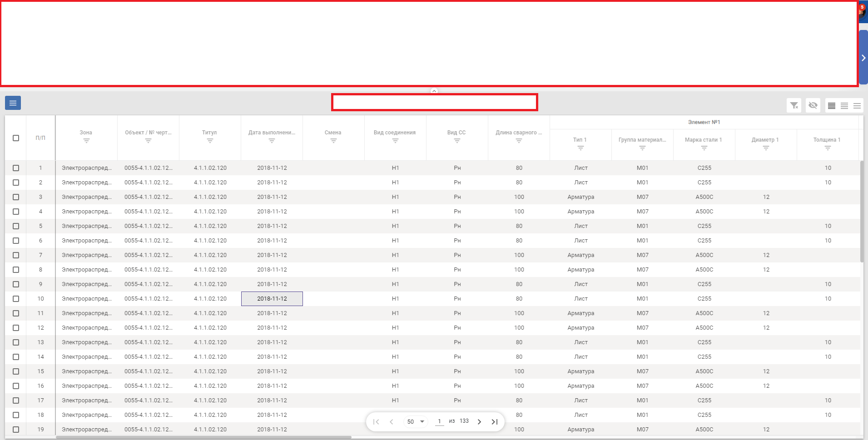Click the page number input field
Image resolution: width=868 pixels, height=440 pixels.
coord(439,421)
